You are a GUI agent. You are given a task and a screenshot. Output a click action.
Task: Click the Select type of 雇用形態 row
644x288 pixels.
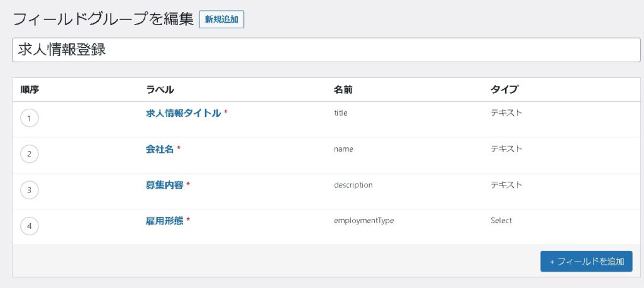[501, 221]
